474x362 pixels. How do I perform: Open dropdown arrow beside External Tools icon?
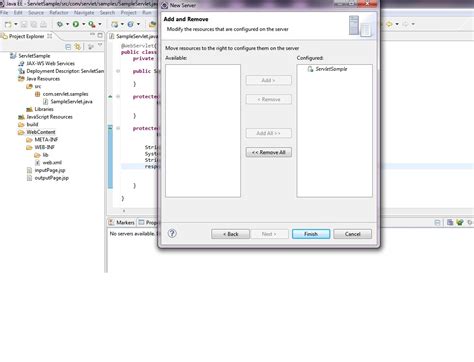pos(100,24)
